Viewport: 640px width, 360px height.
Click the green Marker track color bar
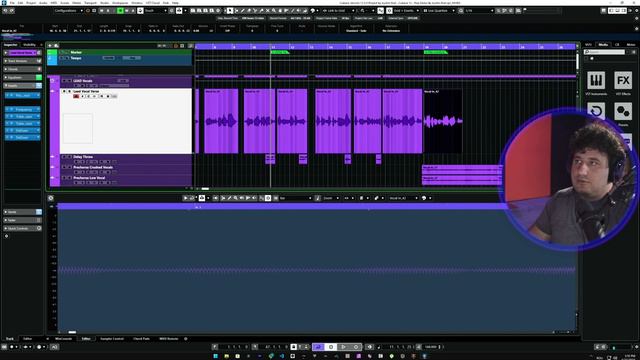(52, 52)
